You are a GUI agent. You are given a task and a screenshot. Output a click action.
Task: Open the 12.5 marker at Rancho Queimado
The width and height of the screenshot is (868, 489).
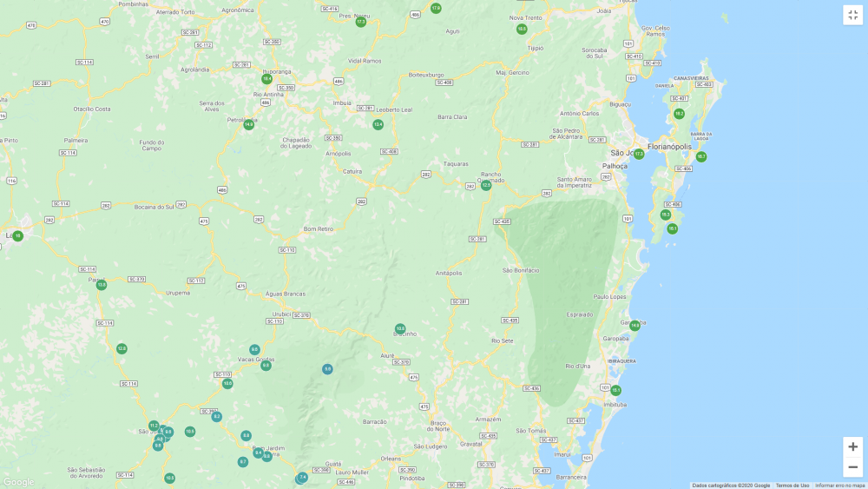pyautogui.click(x=486, y=185)
